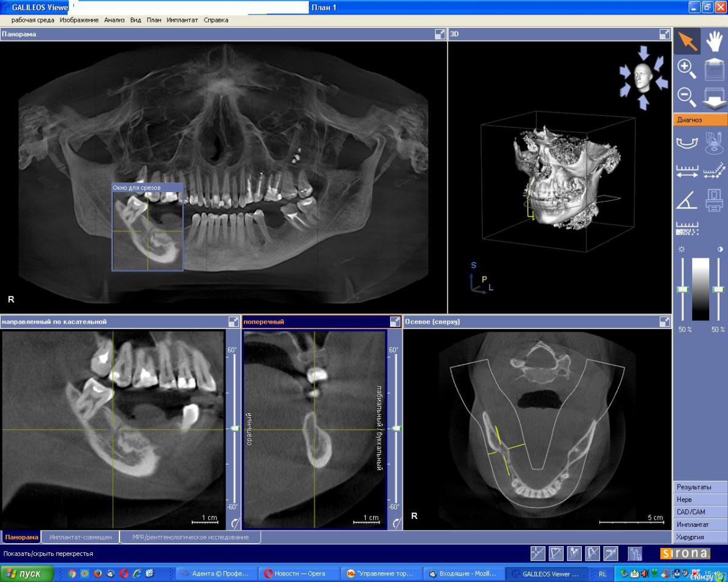Select the hand pan tool
Viewport: 728px width, 582px height.
(715, 41)
